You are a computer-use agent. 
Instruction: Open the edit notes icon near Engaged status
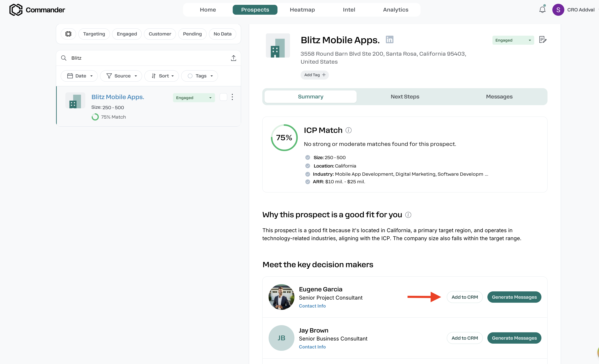pyautogui.click(x=543, y=39)
